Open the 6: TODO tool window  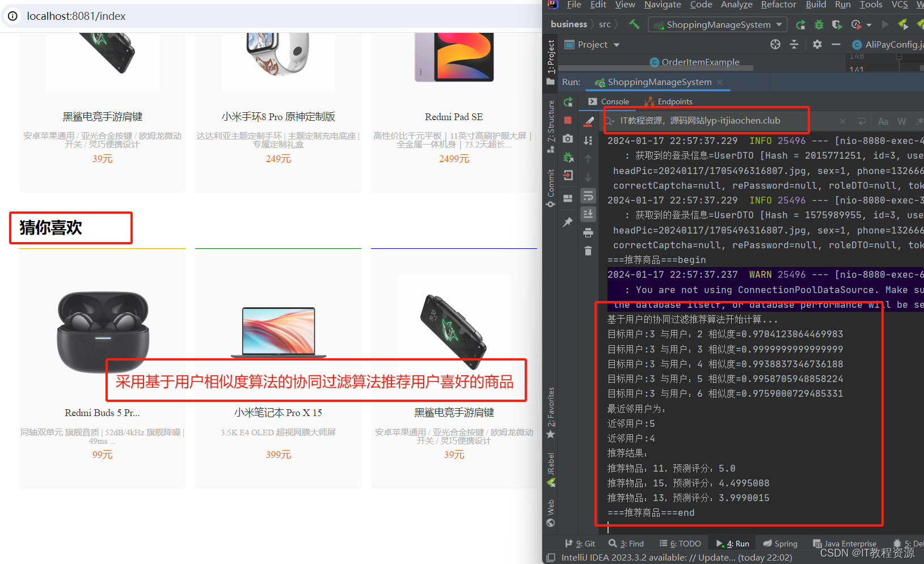click(680, 544)
